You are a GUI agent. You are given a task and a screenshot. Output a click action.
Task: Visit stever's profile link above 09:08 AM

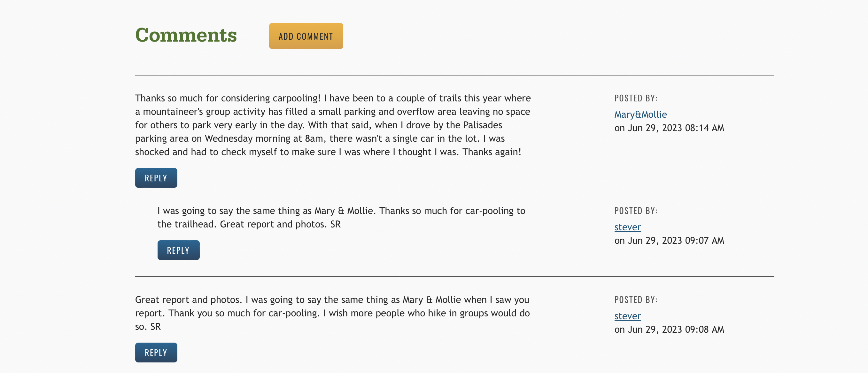627,316
